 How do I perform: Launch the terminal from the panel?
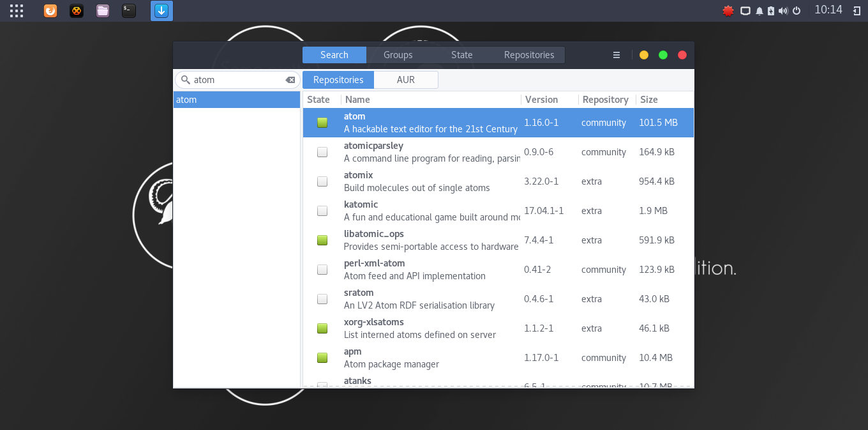pyautogui.click(x=129, y=11)
